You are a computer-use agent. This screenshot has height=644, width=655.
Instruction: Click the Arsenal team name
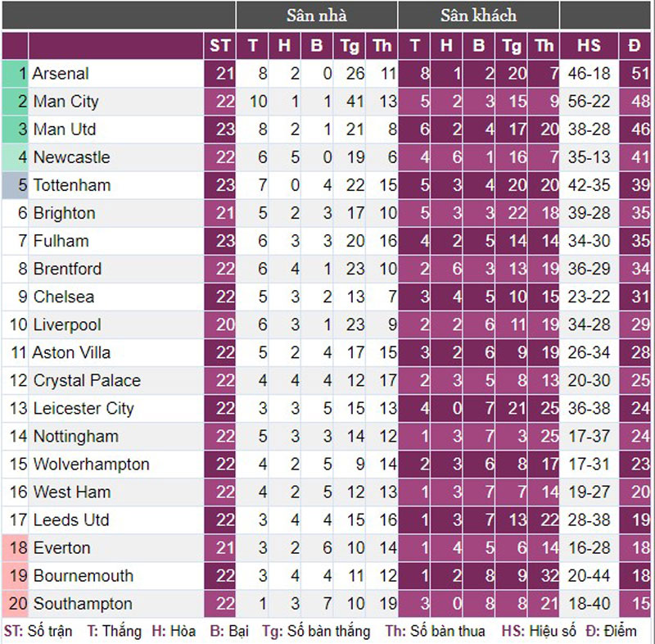pos(61,74)
